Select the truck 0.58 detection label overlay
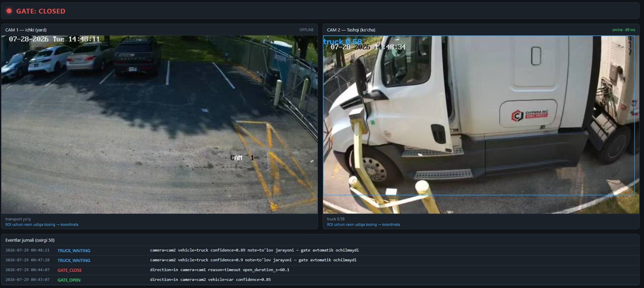Screen dimensions: 644x288 tap(342, 41)
